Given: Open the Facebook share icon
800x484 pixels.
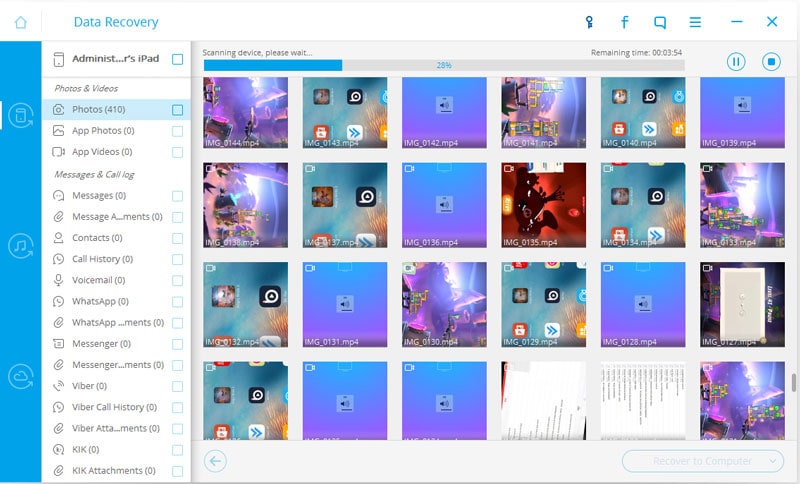Looking at the screenshot, I should (x=624, y=22).
